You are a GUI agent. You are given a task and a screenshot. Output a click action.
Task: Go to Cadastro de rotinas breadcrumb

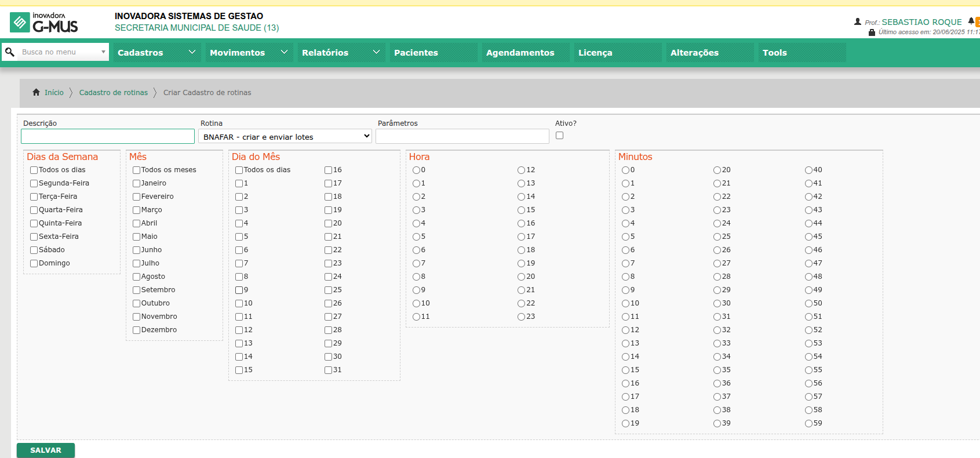point(114,93)
